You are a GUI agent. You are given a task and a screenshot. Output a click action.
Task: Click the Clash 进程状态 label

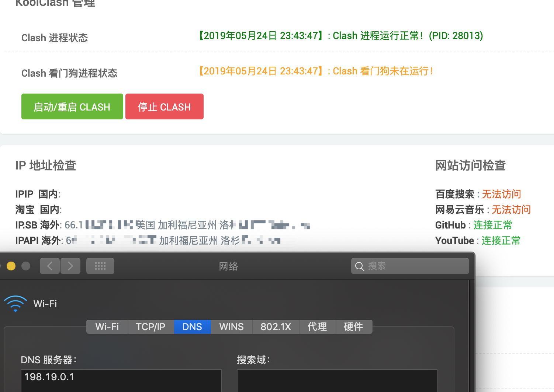tap(55, 38)
